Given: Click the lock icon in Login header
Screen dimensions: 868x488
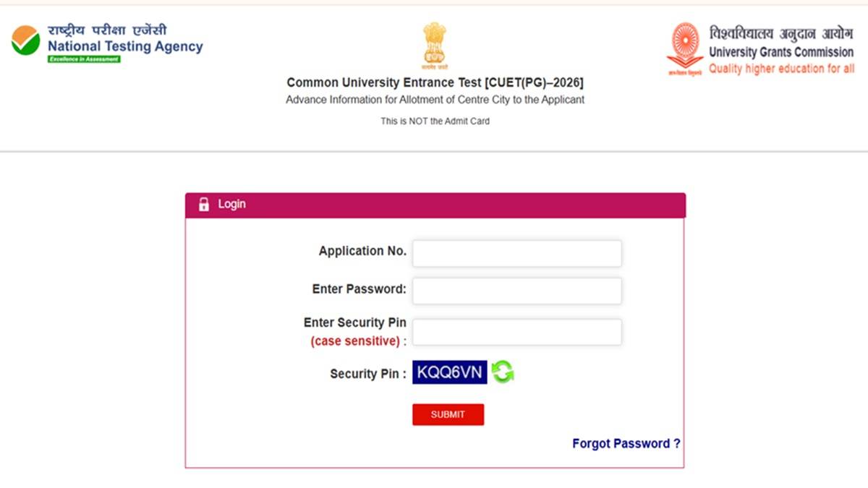Looking at the screenshot, I should coord(204,205).
